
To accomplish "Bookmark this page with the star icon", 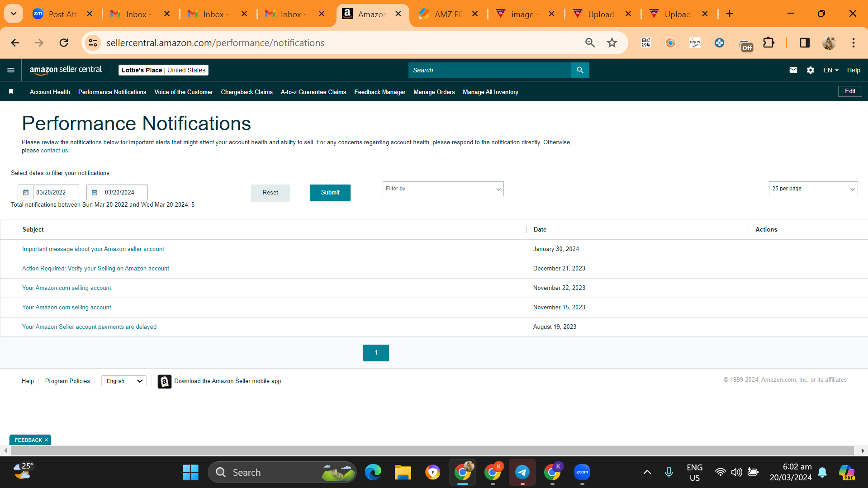I will (612, 43).
